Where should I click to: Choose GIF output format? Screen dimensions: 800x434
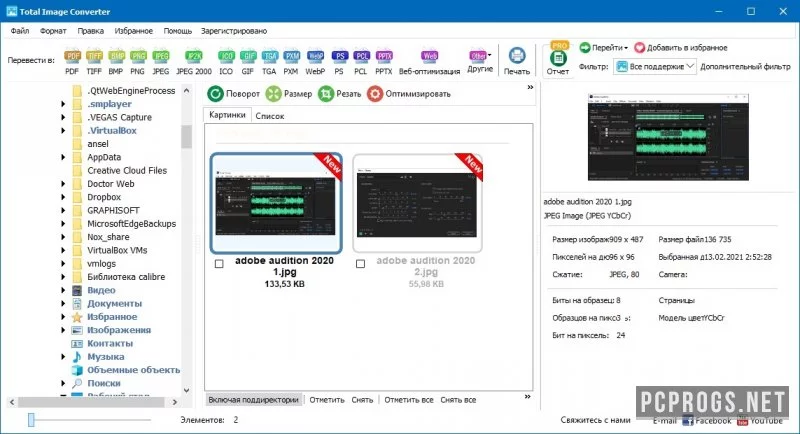pos(247,62)
